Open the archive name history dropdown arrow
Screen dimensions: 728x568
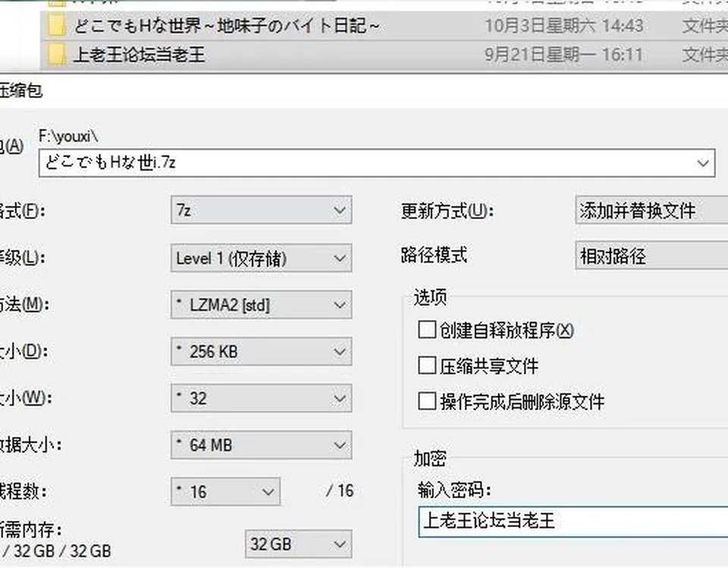[702, 163]
